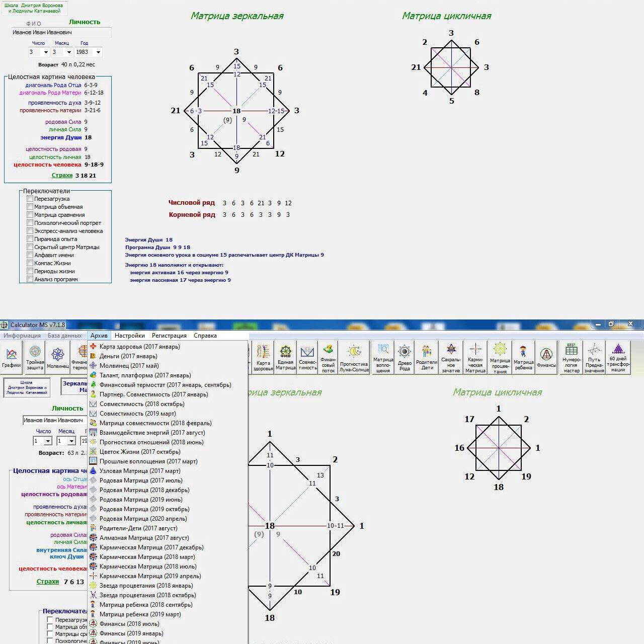Open the Графики toolbar tool

pyautogui.click(x=11, y=357)
